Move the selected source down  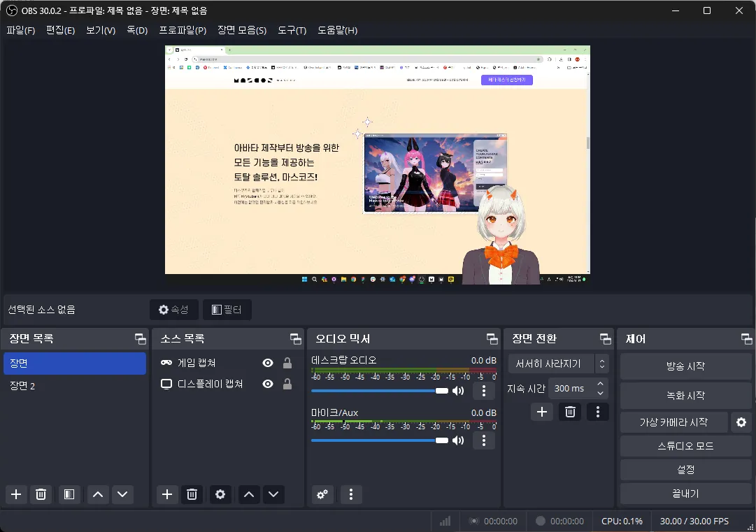pyautogui.click(x=273, y=494)
